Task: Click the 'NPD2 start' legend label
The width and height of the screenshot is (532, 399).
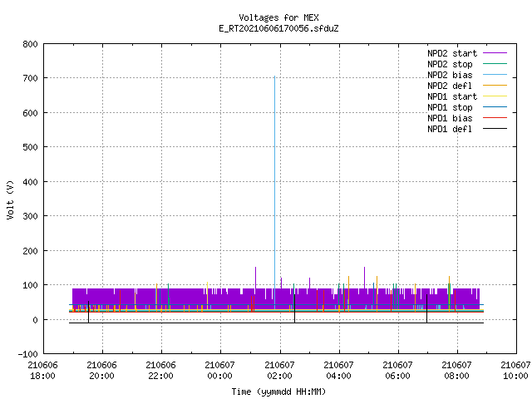Action: [x=452, y=53]
